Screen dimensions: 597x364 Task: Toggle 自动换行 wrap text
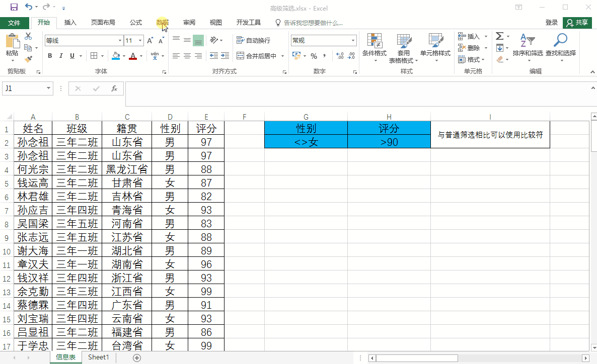[x=254, y=41]
